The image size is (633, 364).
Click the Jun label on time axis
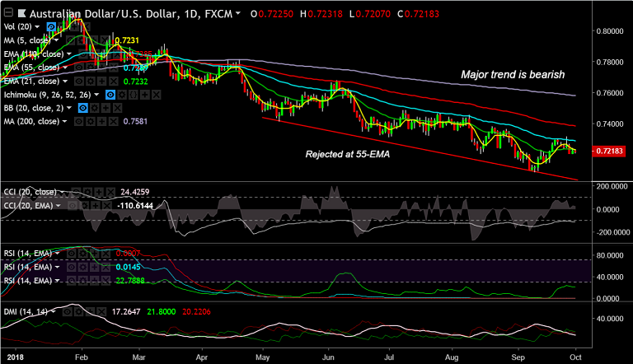[328, 357]
